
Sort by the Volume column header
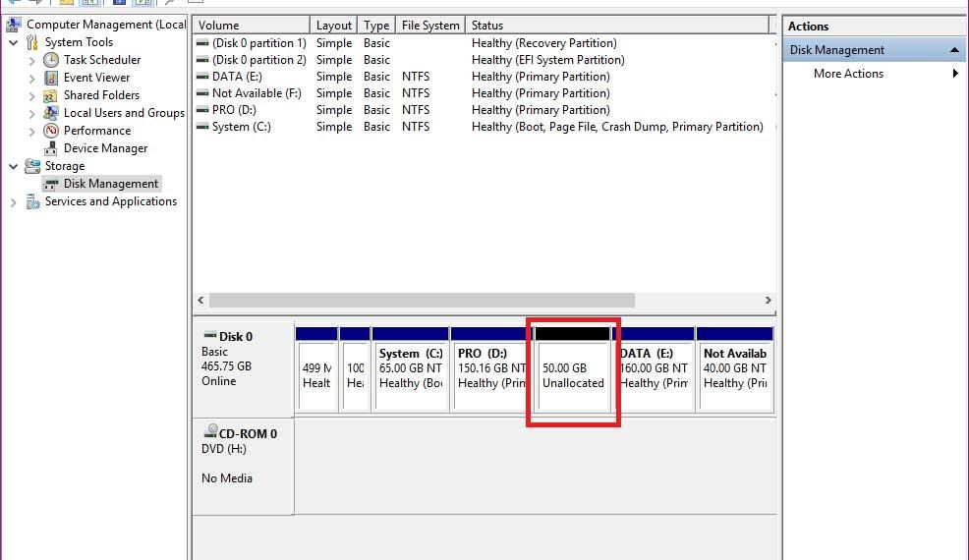(251, 26)
